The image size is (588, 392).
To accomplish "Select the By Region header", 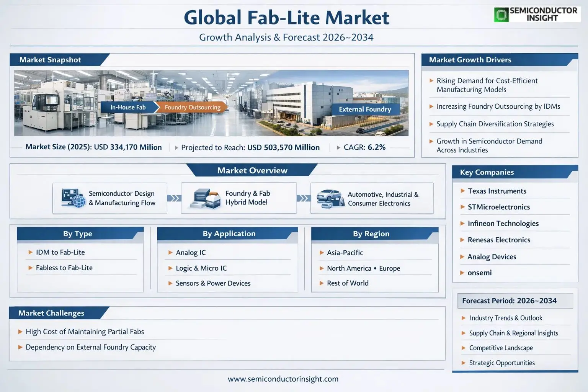I will point(375,234).
